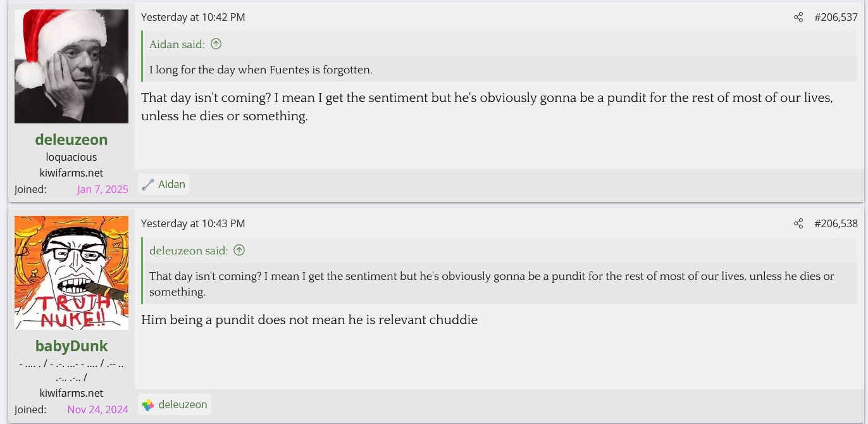The image size is (868, 424).
Task: Click the share icon for post #206,538
Action: 798,223
